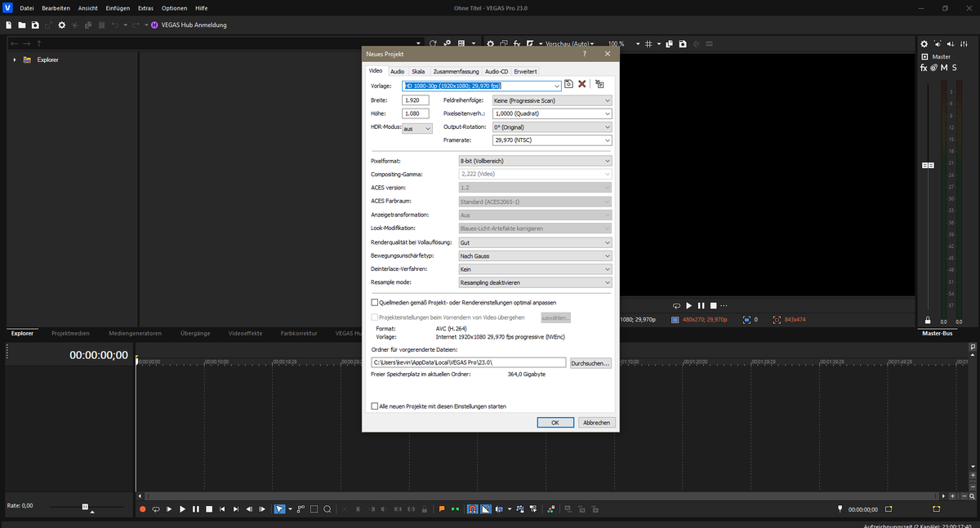Click Refresh icon in the Explorer toolbar
This screenshot has width=980, height=528.
point(433,43)
